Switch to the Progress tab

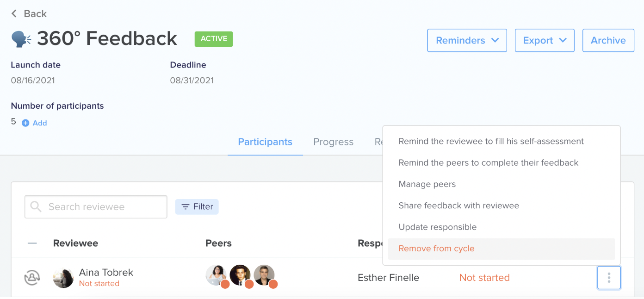(x=333, y=142)
